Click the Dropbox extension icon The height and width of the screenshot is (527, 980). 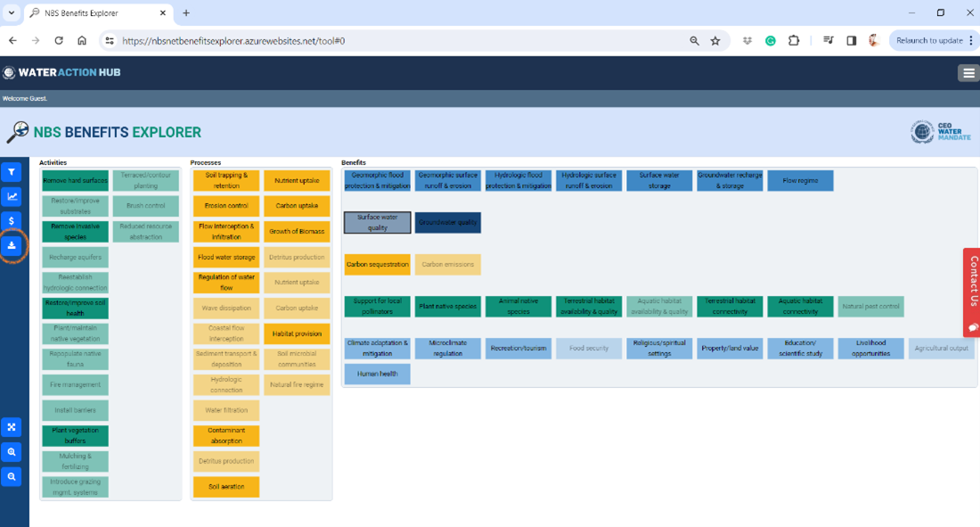[747, 41]
